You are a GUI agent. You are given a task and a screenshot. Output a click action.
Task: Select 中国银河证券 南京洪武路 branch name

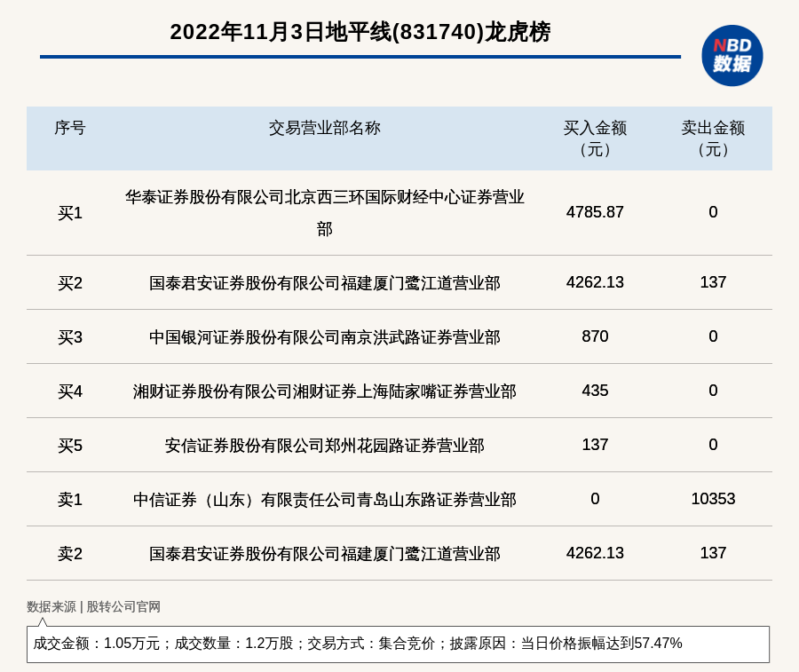coord(325,337)
